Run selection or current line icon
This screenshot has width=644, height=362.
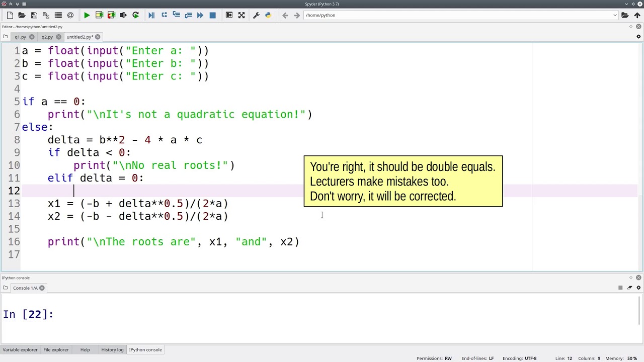point(123,15)
